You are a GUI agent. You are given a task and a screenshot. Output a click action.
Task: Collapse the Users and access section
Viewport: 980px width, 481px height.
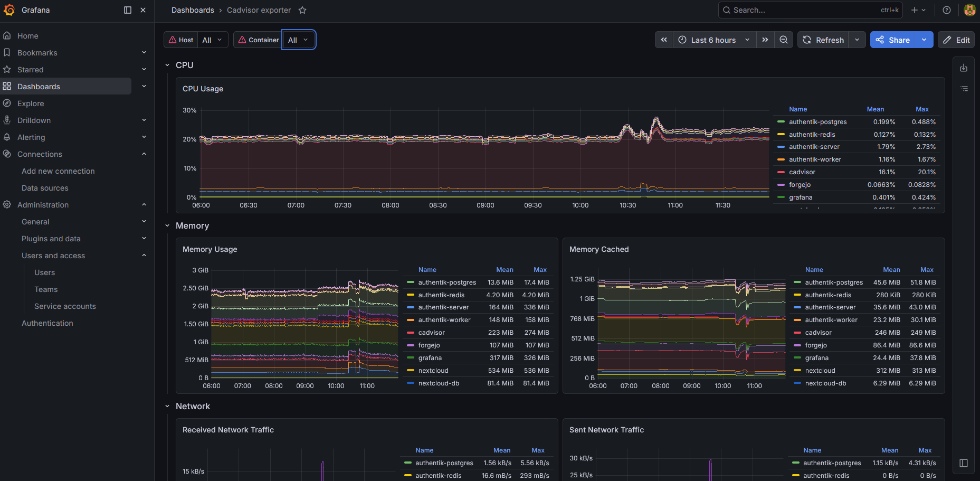click(144, 256)
